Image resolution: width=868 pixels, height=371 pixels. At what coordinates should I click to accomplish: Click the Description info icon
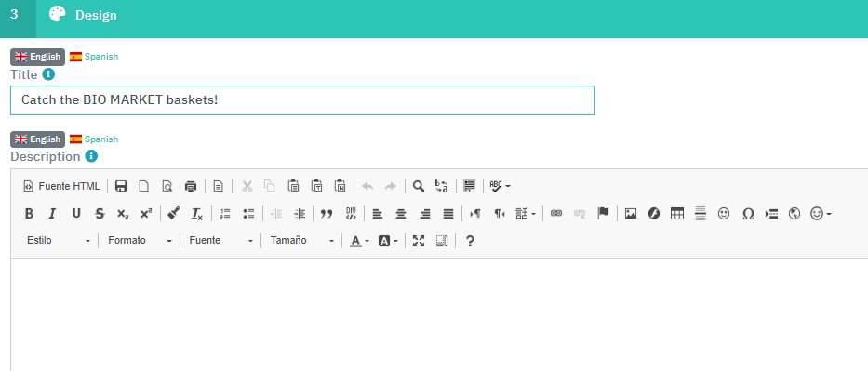pos(91,156)
